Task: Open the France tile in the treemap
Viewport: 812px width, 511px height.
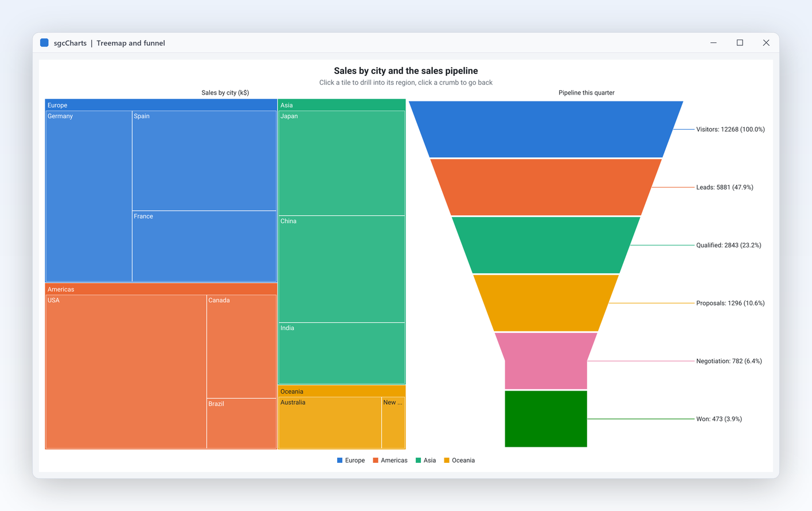Action: point(204,246)
